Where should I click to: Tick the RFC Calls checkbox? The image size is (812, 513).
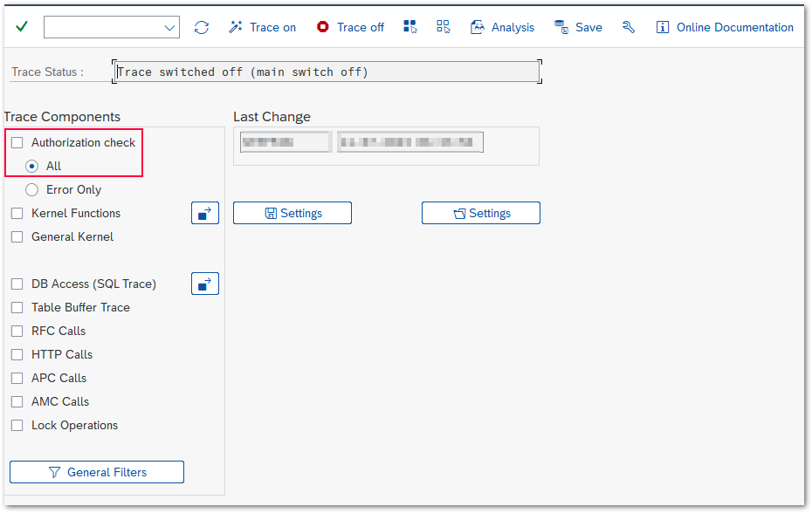tap(17, 331)
